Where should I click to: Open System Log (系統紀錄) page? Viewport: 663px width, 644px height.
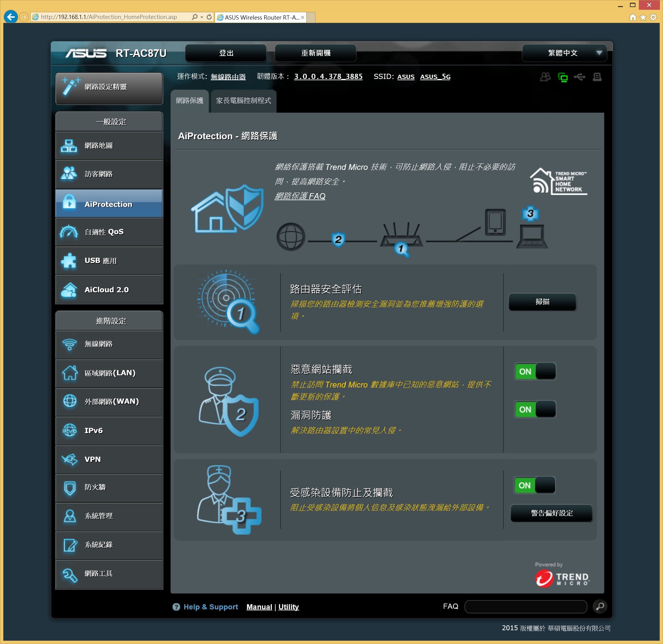click(109, 545)
